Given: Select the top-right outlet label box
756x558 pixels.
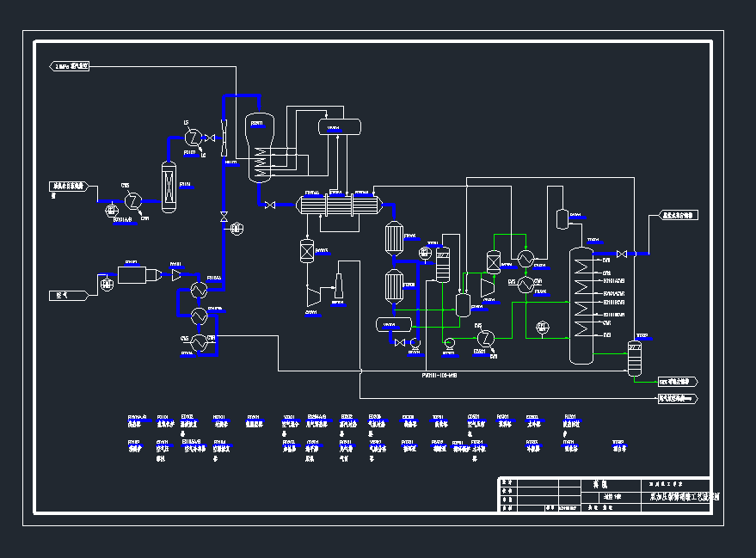Looking at the screenshot, I should (679, 215).
